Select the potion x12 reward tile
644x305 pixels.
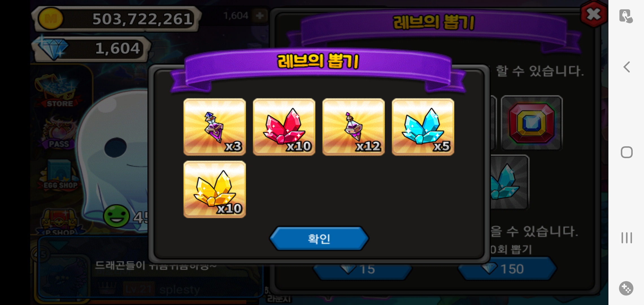point(354,127)
